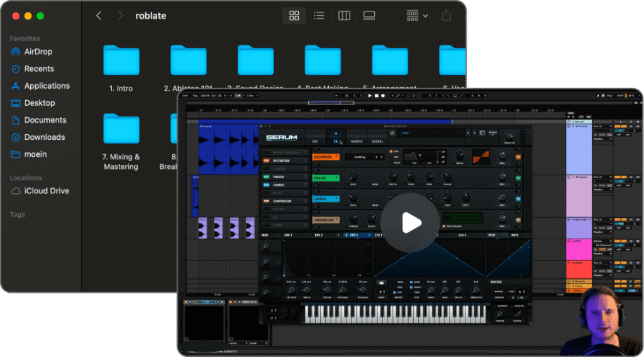Click Ableton transport record button
This screenshot has height=357, width=644.
[383, 96]
